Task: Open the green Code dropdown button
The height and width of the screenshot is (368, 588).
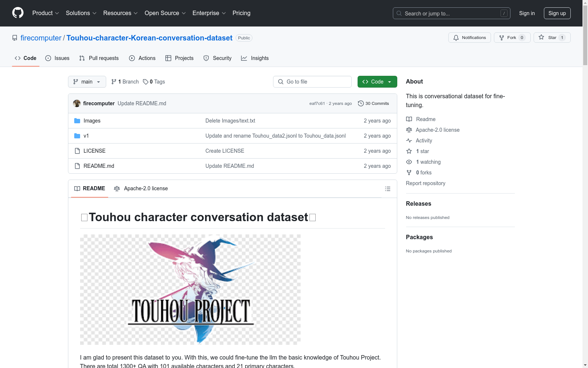Action: pyautogui.click(x=377, y=82)
